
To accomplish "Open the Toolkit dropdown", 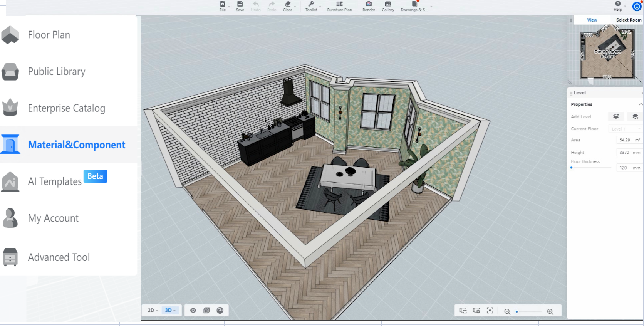I will tap(311, 6).
